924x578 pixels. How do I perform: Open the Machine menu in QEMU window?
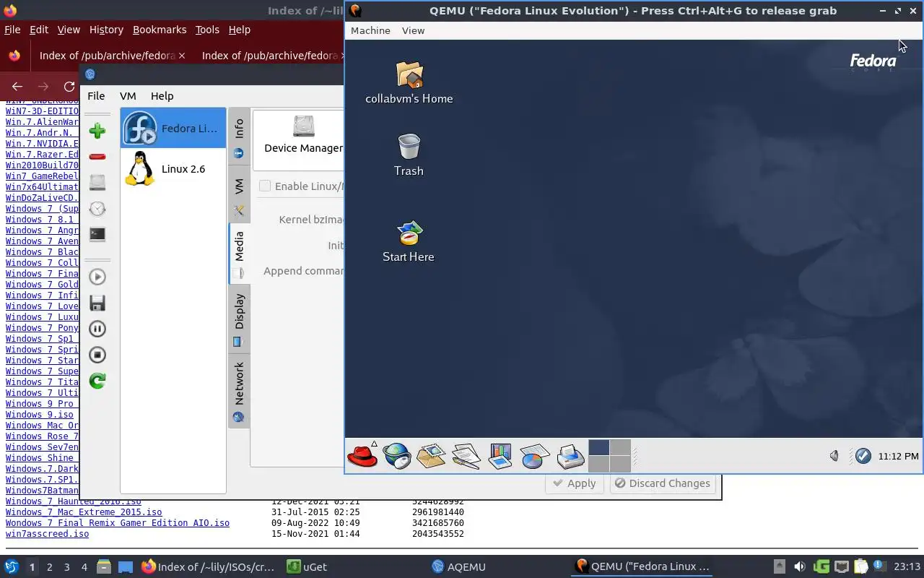pyautogui.click(x=370, y=30)
